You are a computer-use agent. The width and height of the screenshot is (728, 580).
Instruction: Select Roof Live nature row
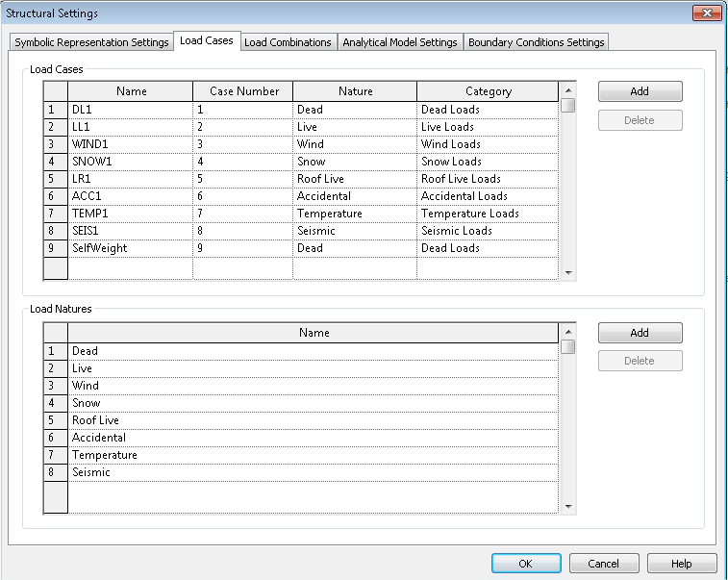(x=313, y=420)
